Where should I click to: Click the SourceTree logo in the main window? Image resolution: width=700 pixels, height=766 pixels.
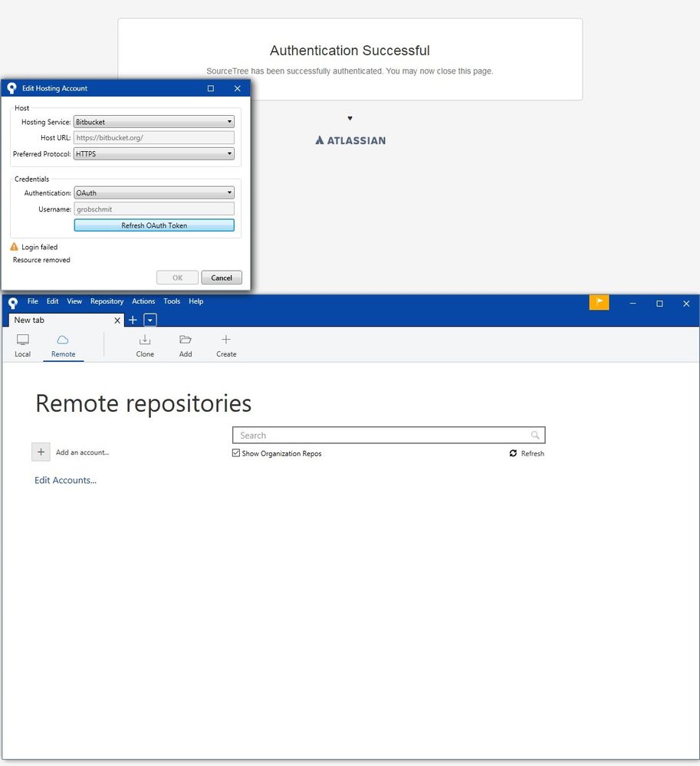pos(13,303)
